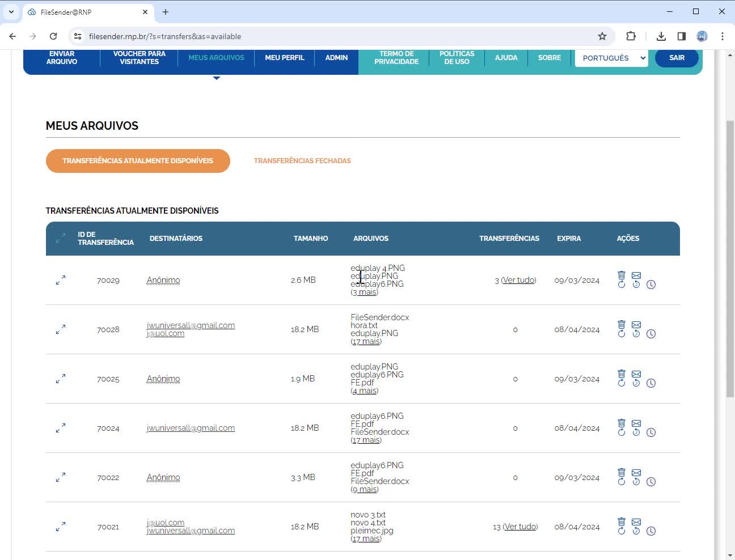Click trash icon in row 70025
The image size is (735, 560).
coord(622,374)
